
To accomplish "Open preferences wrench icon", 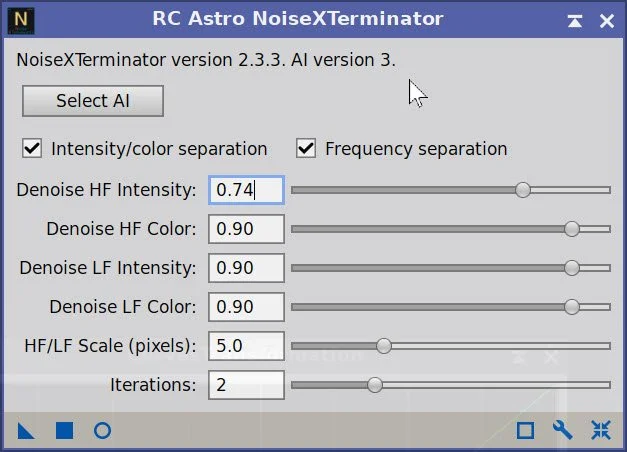I will (563, 430).
